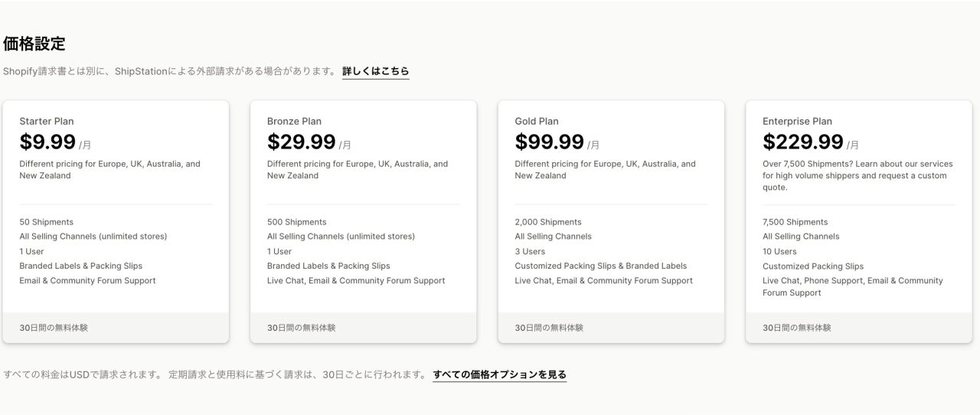Click the 2,000 Shipments feature line
The image size is (980, 415).
click(x=547, y=222)
